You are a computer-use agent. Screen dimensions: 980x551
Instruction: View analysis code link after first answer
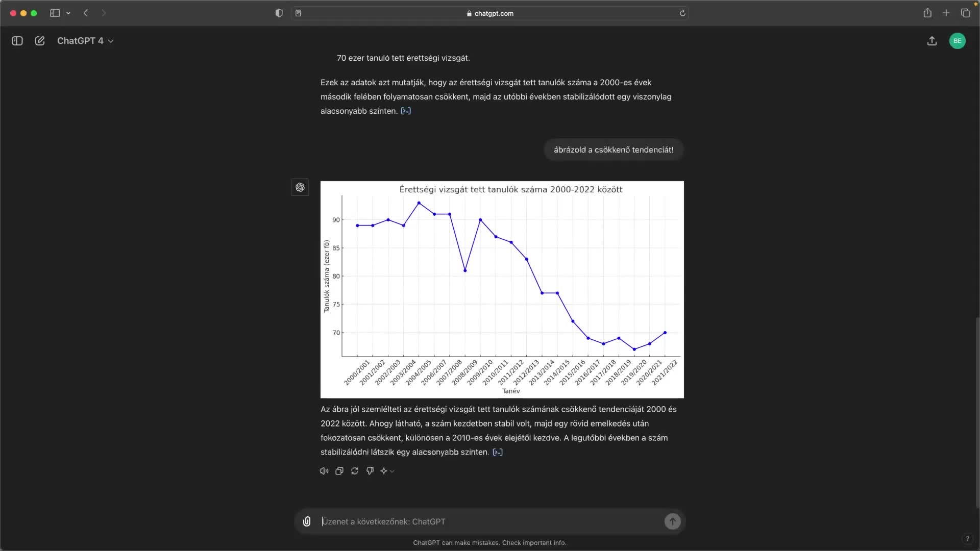(406, 111)
